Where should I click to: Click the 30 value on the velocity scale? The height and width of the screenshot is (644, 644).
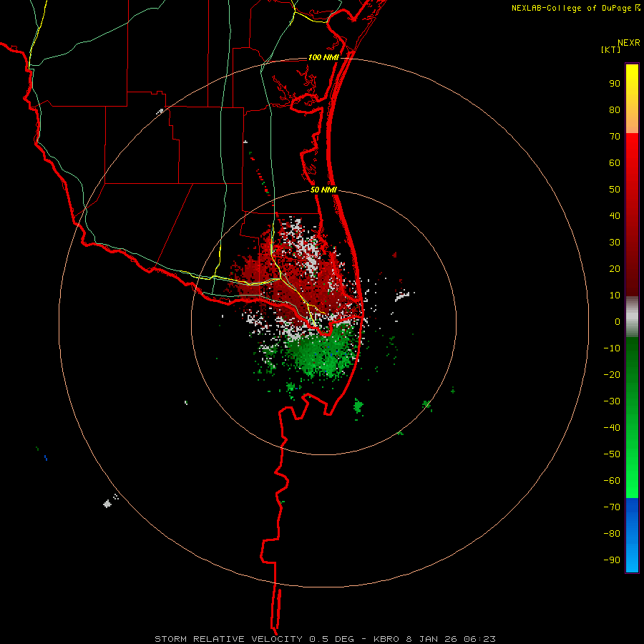615,243
